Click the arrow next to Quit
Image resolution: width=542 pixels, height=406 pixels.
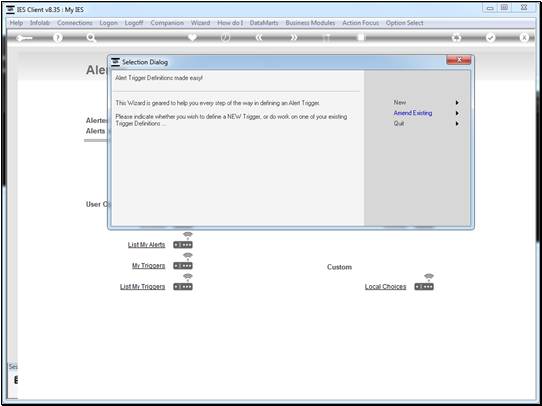(x=457, y=123)
